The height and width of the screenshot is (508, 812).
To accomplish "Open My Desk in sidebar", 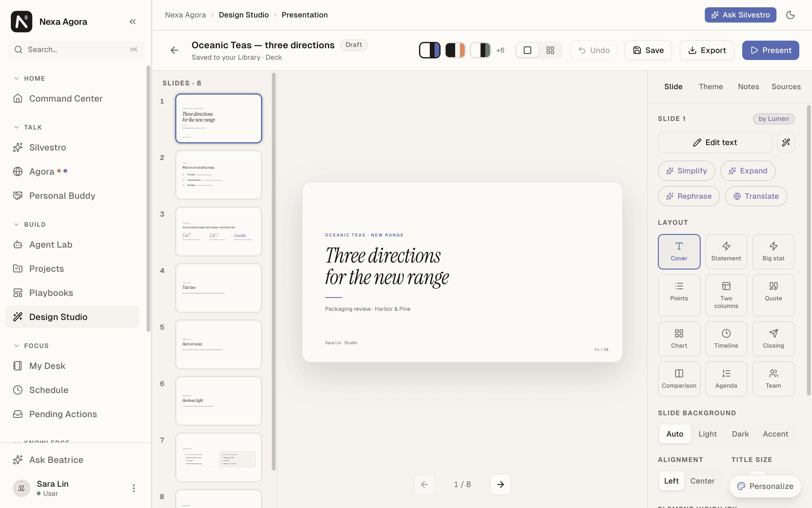I will tap(72, 366).
